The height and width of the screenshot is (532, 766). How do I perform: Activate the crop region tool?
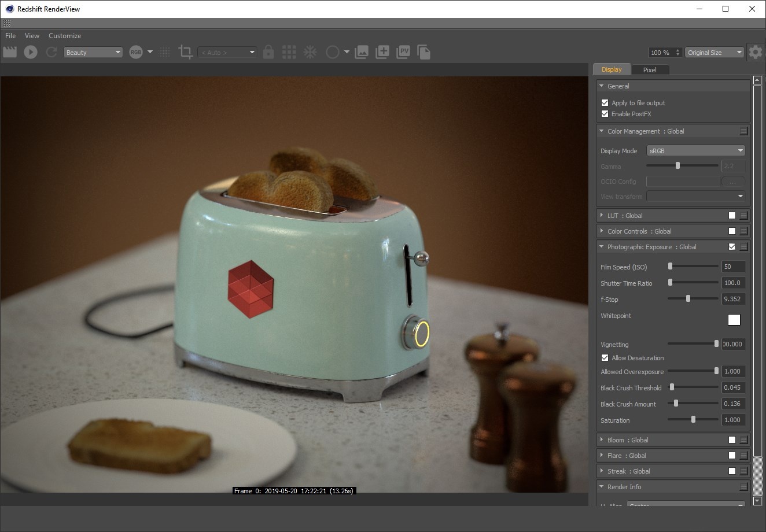click(x=186, y=52)
